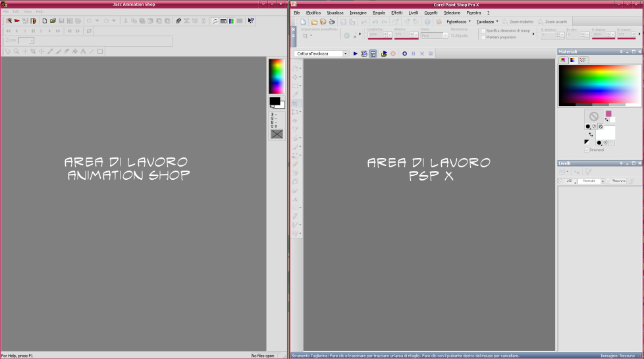Pick a color from the Materiali rainbow picker
The height and width of the screenshot is (359, 644).
click(x=599, y=84)
